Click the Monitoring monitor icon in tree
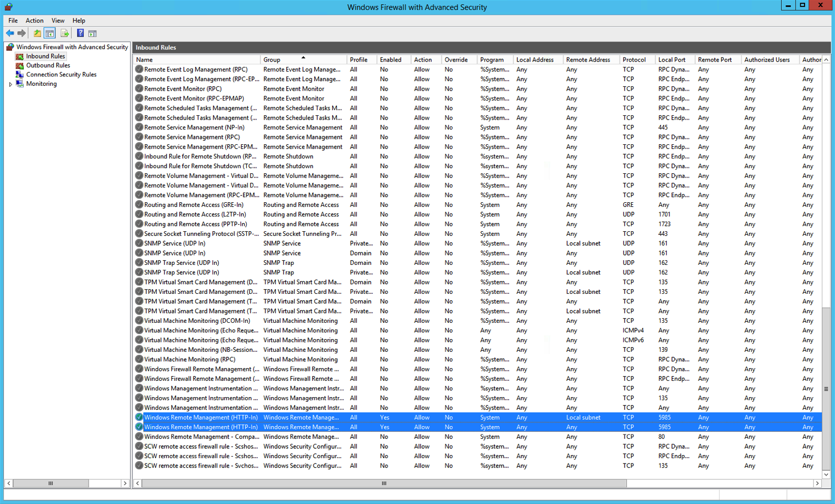Screen dimensions: 835x504 coord(20,84)
